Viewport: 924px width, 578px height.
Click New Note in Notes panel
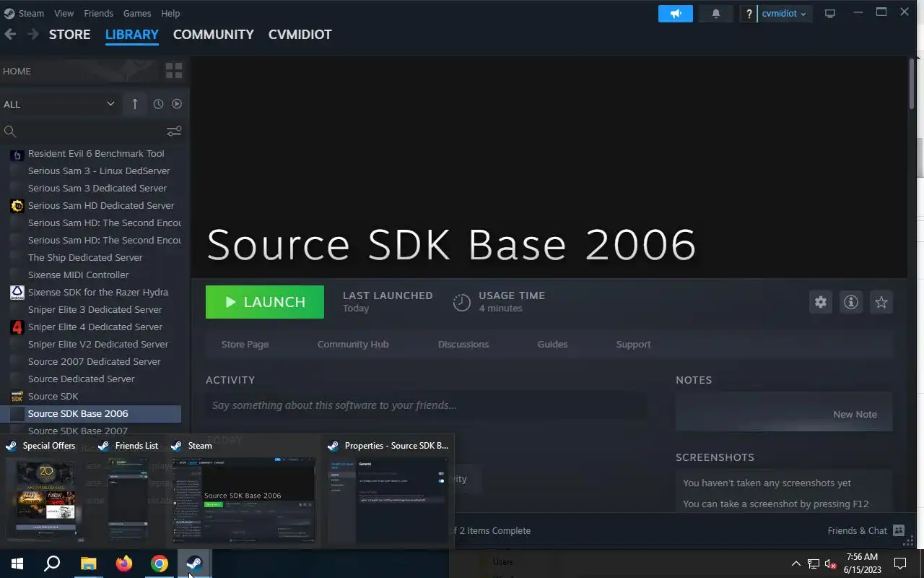855,414
